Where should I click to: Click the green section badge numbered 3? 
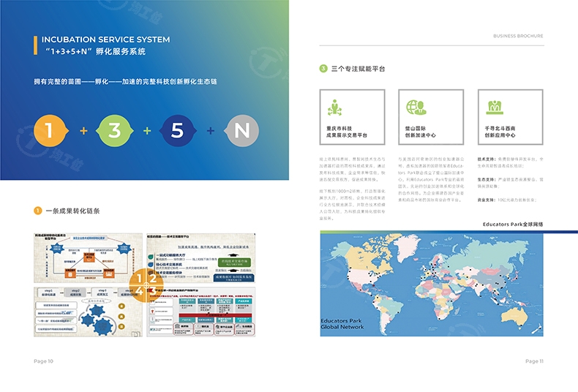[323, 69]
